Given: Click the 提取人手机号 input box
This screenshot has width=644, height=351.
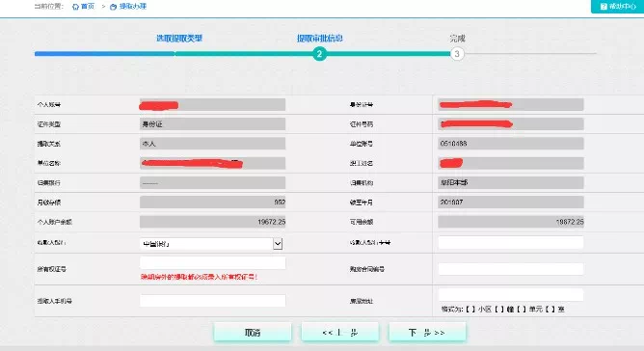Looking at the screenshot, I should (x=212, y=301).
